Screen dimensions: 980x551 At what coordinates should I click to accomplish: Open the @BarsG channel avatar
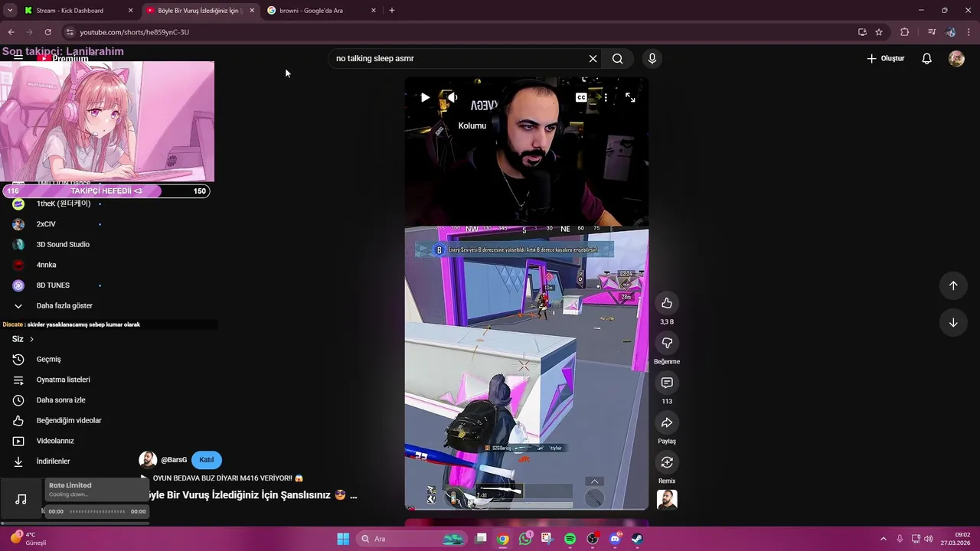(x=148, y=460)
